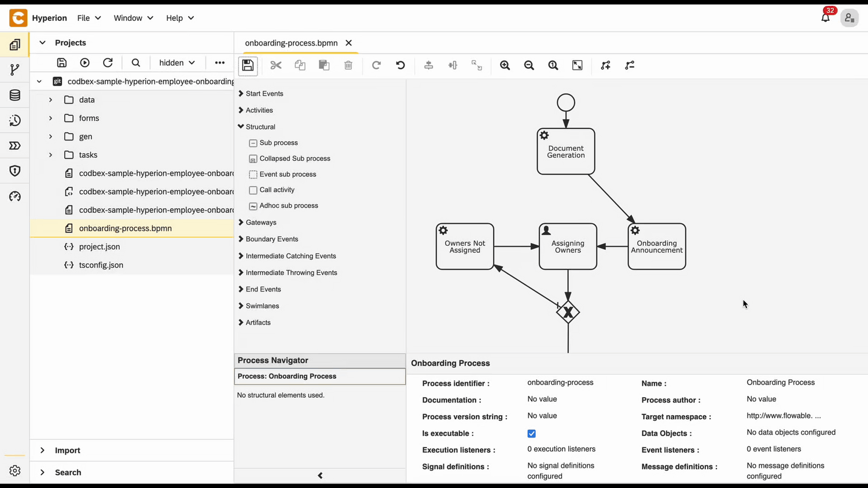Open the Database view in sidebar

click(15, 95)
